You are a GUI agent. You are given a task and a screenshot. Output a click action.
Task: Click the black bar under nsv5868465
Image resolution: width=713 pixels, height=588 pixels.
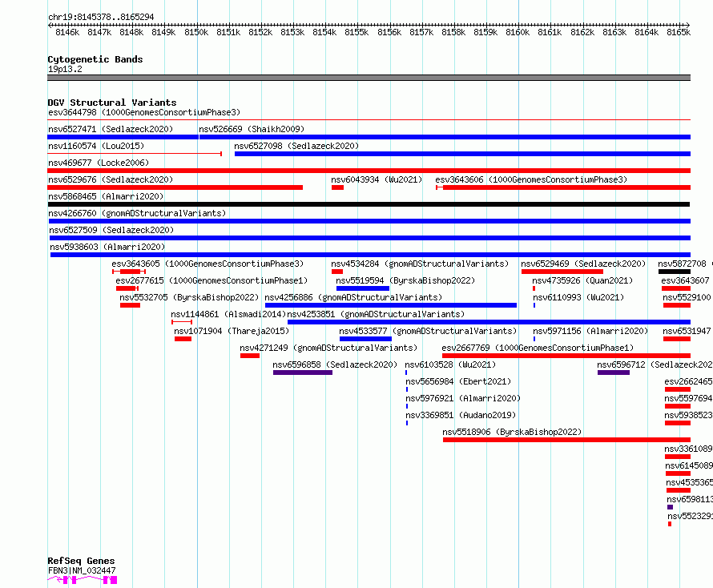coord(369,204)
